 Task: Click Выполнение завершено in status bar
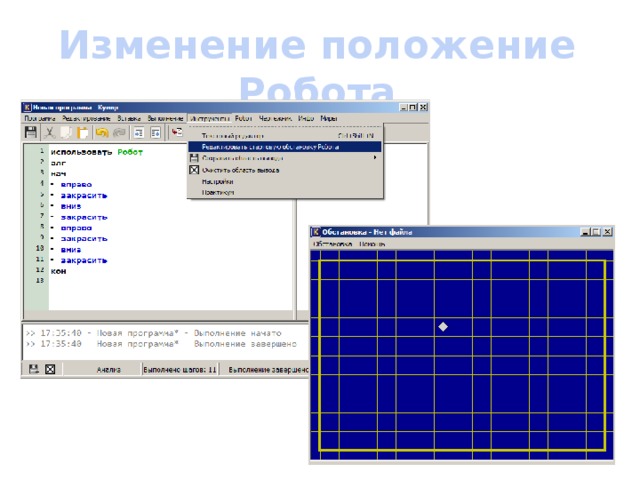coord(268,370)
